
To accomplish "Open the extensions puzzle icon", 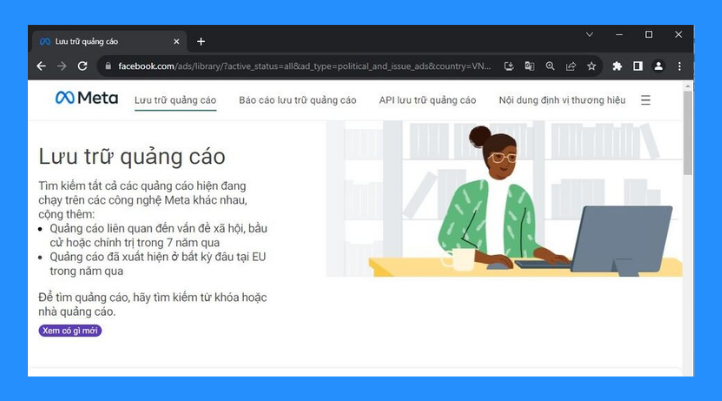I will [x=617, y=66].
